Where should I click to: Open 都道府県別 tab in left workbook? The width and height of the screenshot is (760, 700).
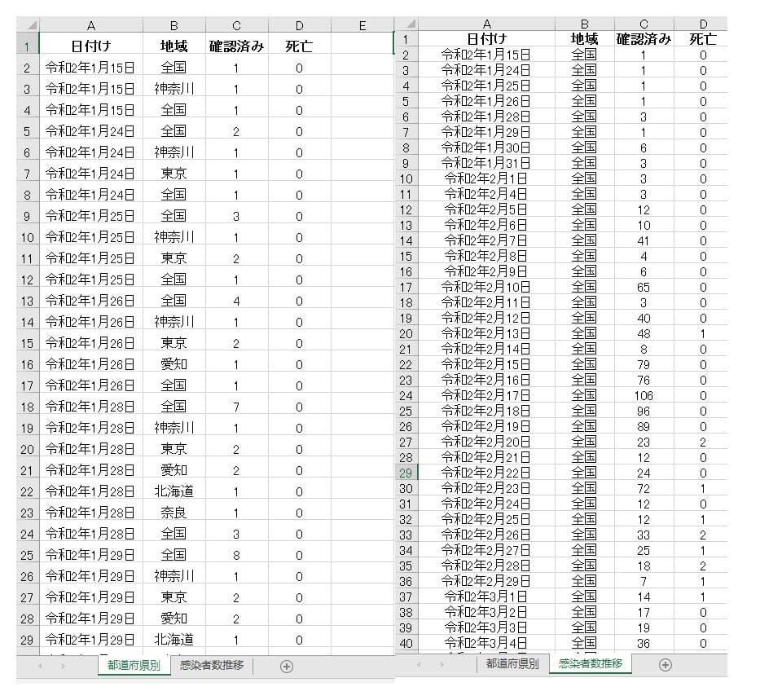point(134,666)
